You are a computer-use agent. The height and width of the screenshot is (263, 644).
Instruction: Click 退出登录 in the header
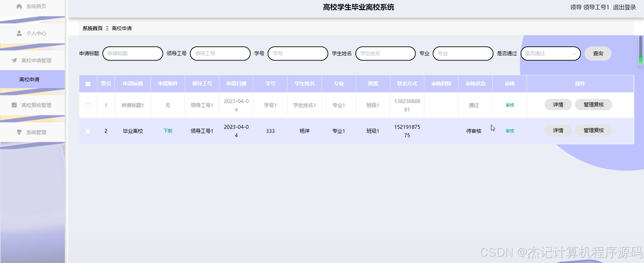pyautogui.click(x=624, y=7)
